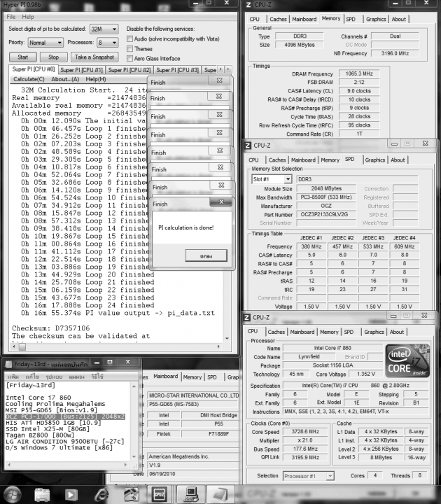Open the About...(A) menu
Screen dimensions: 441x504
click(x=65, y=79)
